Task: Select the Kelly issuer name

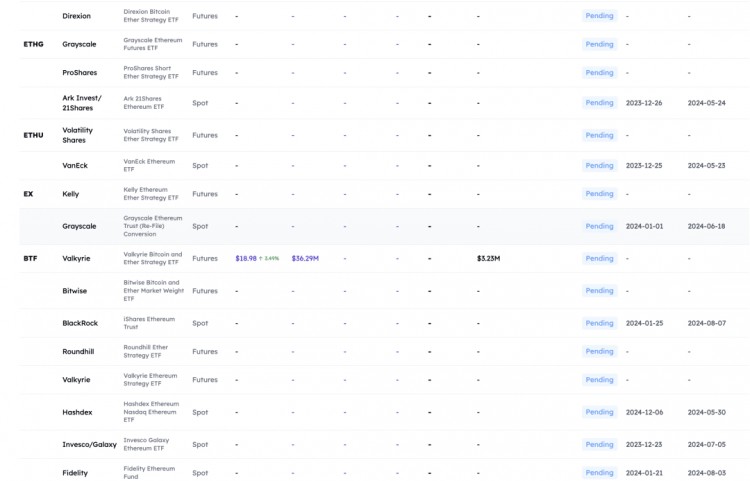Action: click(71, 194)
